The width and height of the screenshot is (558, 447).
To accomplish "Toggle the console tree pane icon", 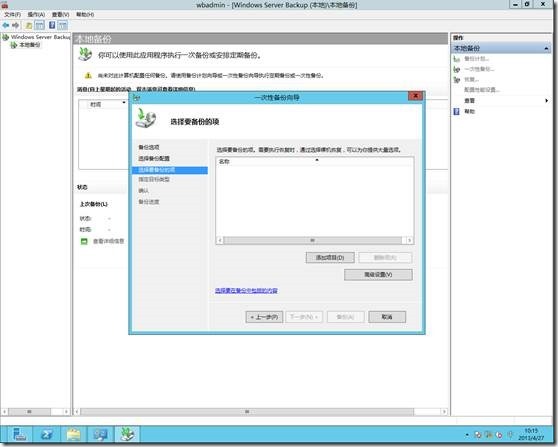I will [40, 25].
